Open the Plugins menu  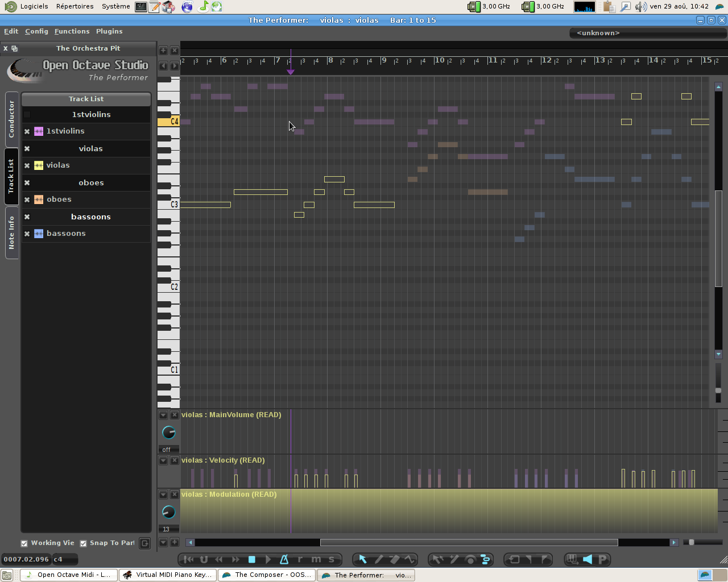(x=109, y=32)
